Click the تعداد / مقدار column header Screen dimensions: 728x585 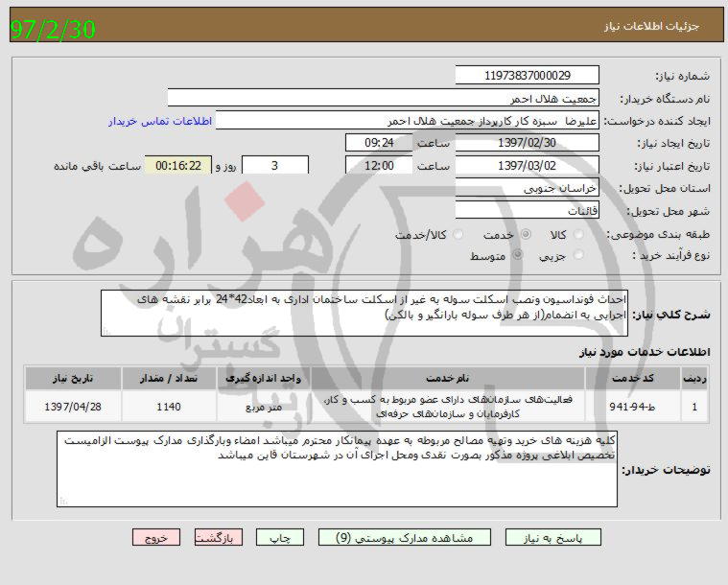[x=169, y=378]
